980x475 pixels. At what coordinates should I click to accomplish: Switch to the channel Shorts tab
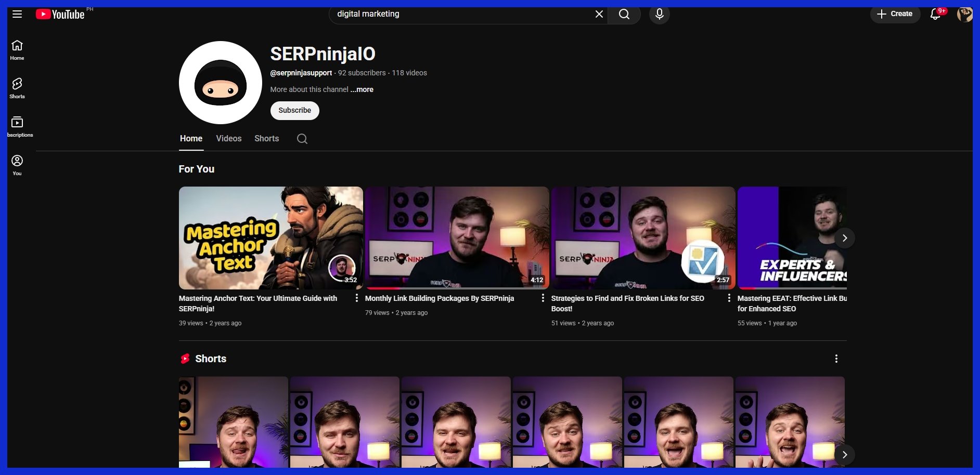(266, 139)
